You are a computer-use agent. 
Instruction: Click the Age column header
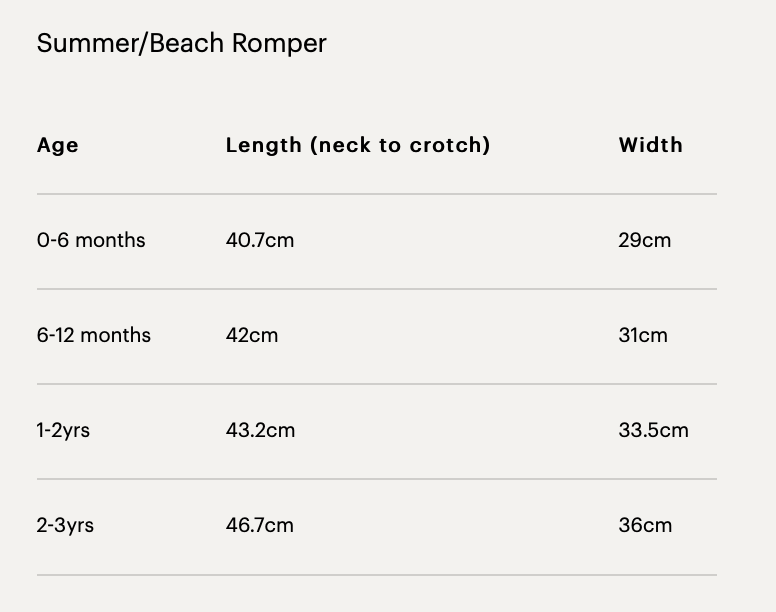point(58,145)
